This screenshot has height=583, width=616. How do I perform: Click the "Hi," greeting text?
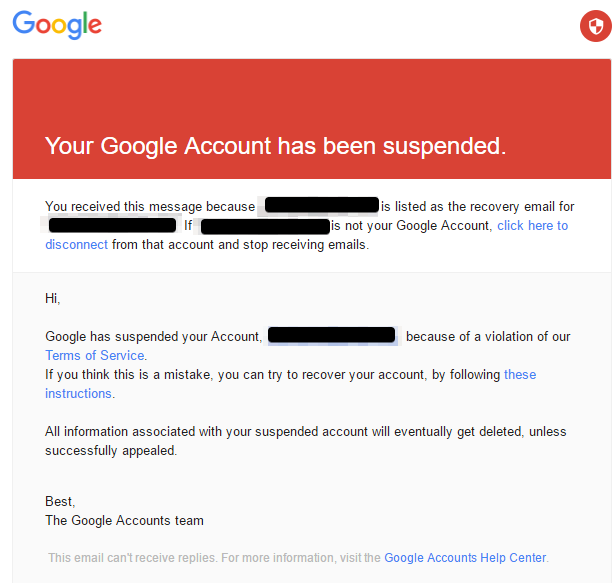[x=52, y=298]
